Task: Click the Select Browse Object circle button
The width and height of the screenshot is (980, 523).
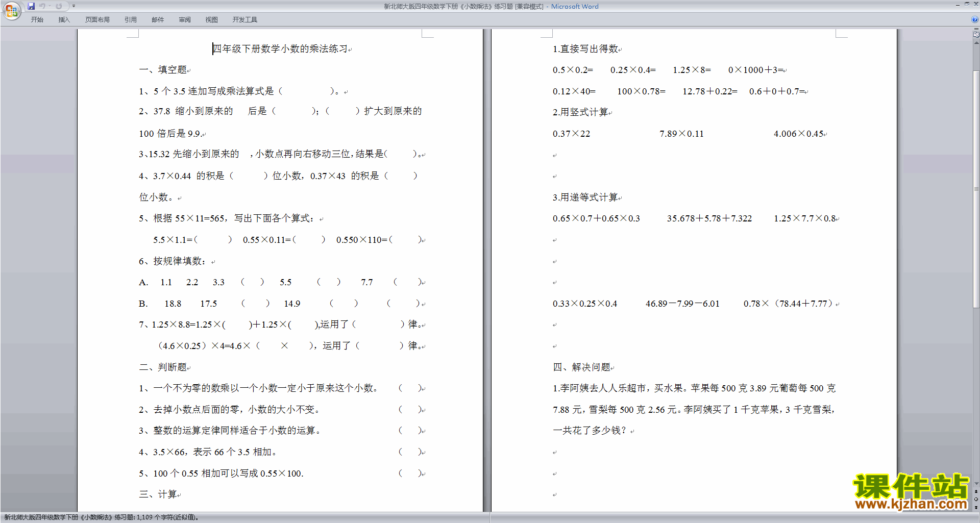Action: [x=976, y=500]
